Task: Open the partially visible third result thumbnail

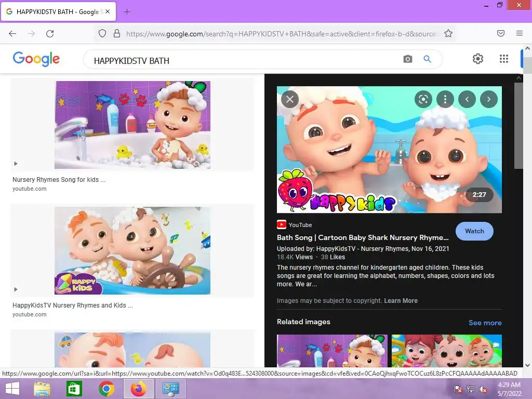Action: click(x=132, y=350)
